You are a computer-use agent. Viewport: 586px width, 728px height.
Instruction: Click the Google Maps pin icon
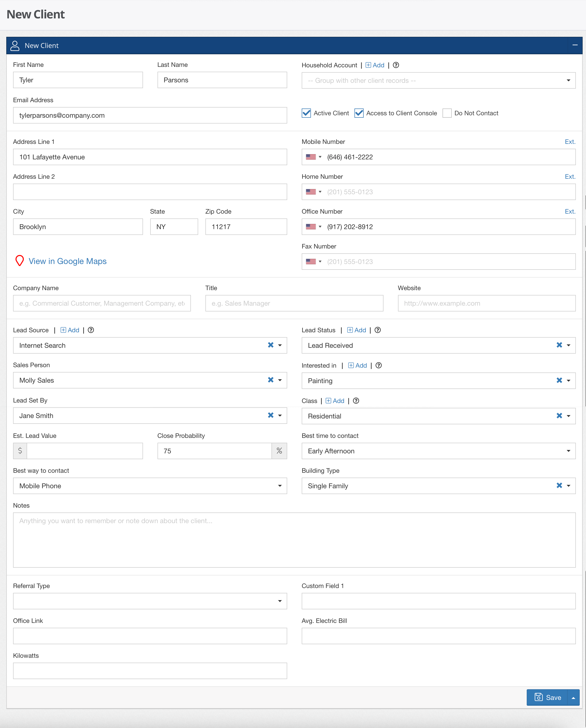19,260
